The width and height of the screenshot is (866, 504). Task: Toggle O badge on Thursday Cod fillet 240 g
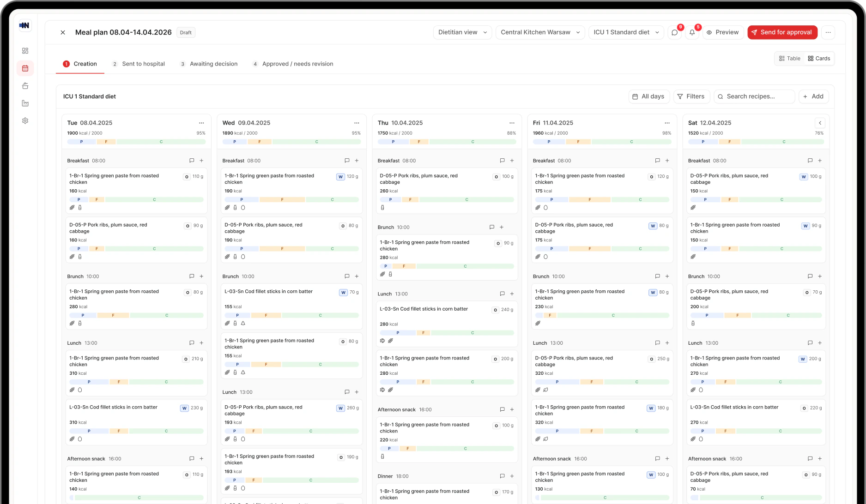[x=495, y=310]
